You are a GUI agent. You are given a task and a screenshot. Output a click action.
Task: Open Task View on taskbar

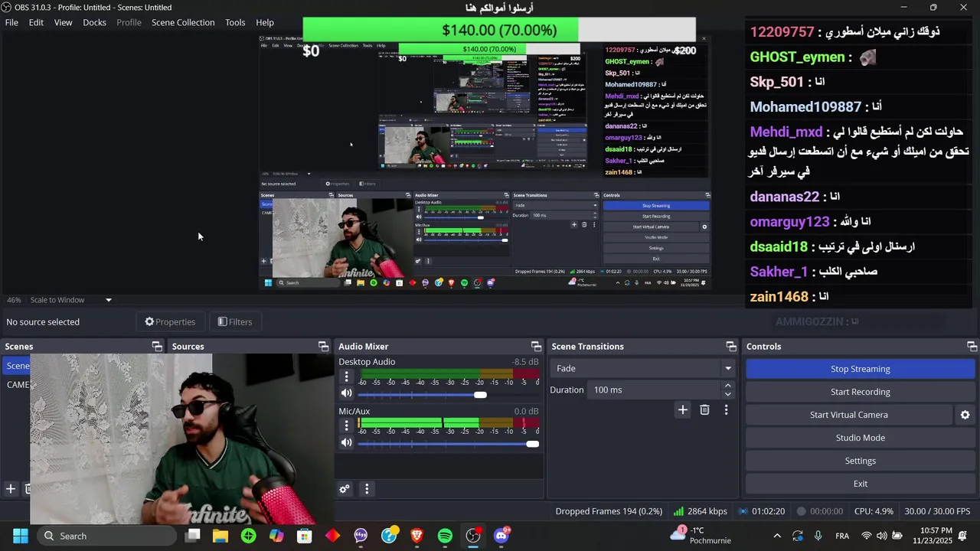pos(193,536)
